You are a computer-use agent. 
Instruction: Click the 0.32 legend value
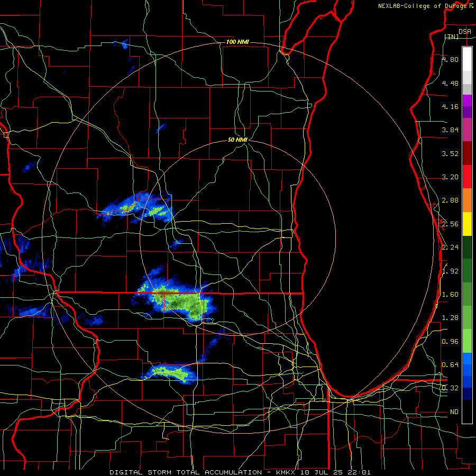[x=450, y=388]
